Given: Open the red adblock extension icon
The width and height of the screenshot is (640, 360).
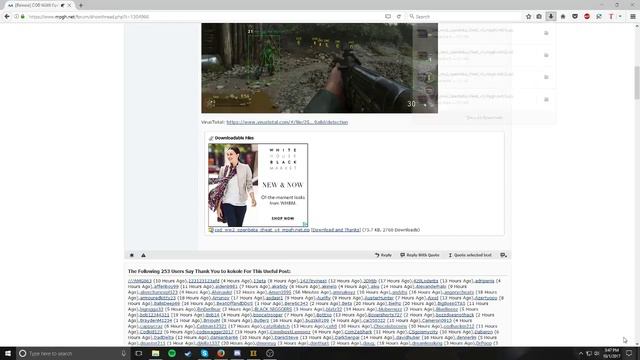Looking at the screenshot, I should click(x=587, y=17).
